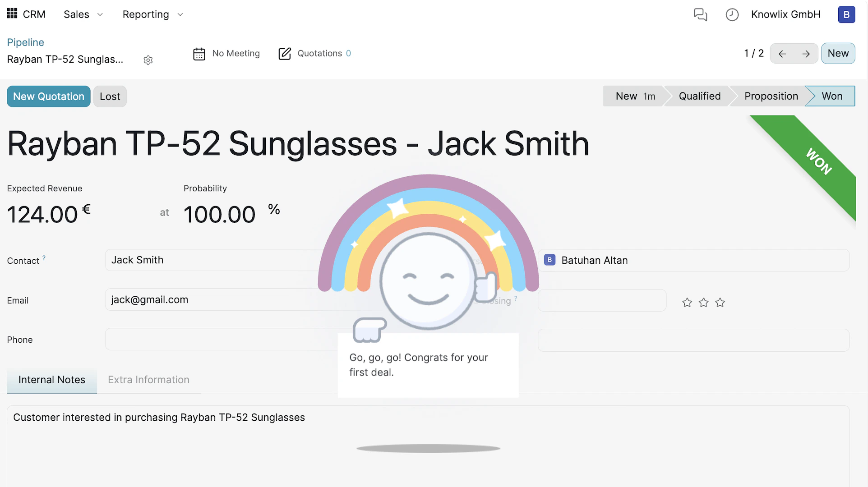868x487 pixels.
Task: Set priority to one star
Action: click(687, 303)
